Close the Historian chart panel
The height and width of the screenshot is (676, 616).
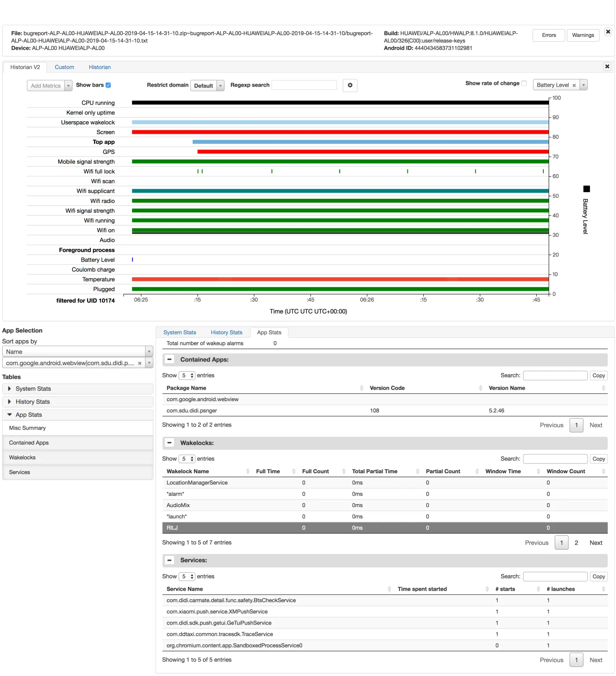pyautogui.click(x=607, y=66)
